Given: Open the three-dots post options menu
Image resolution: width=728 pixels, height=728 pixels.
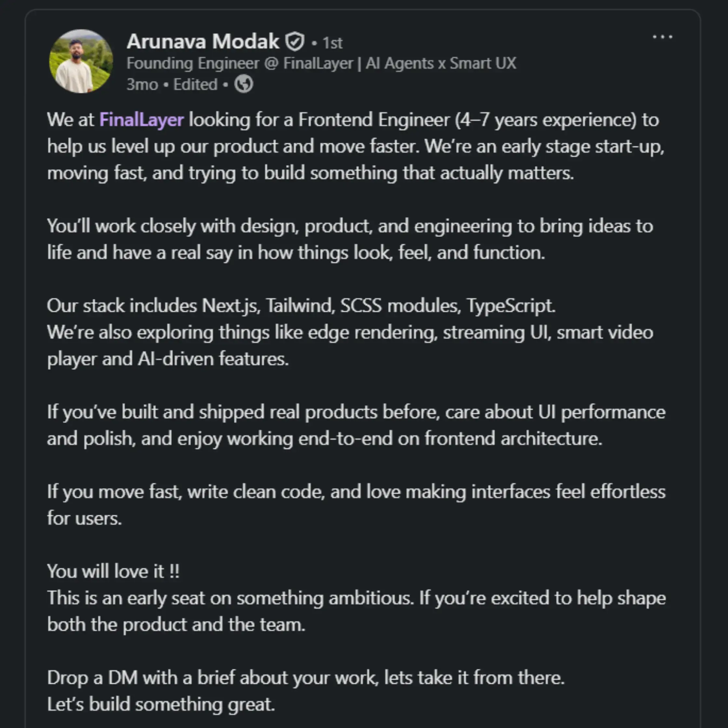Looking at the screenshot, I should (x=662, y=37).
